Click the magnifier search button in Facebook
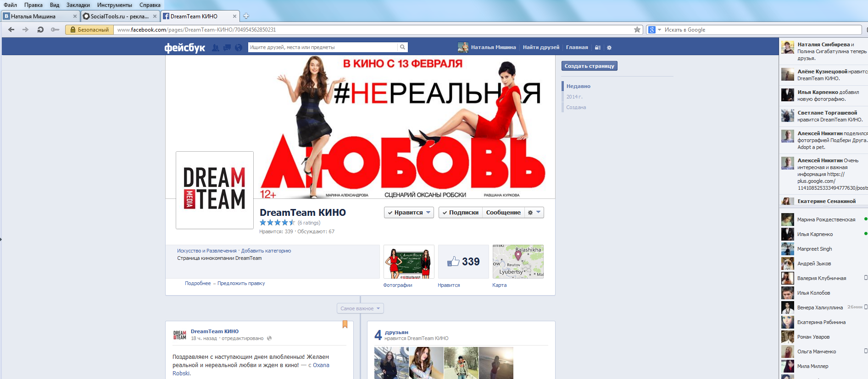The width and height of the screenshot is (868, 379). pos(402,47)
